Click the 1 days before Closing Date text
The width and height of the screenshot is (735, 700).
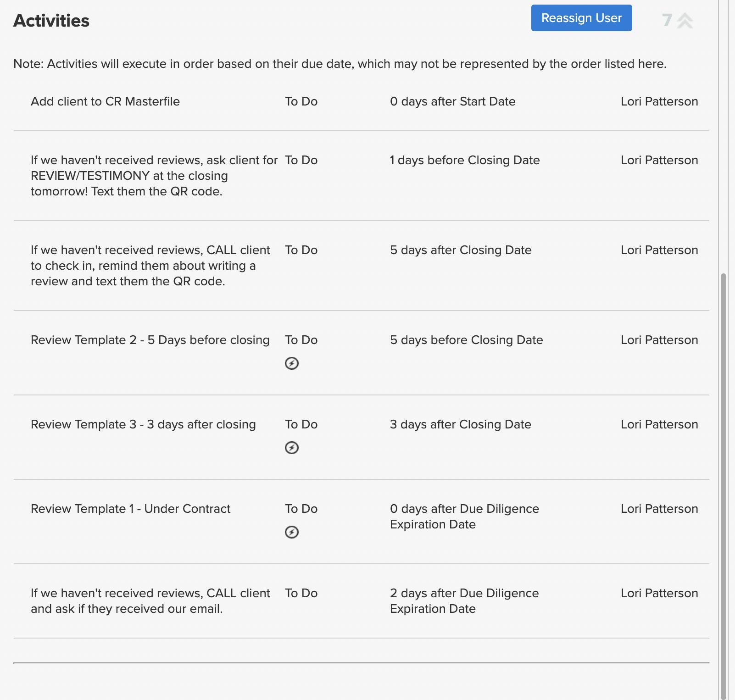pos(464,160)
